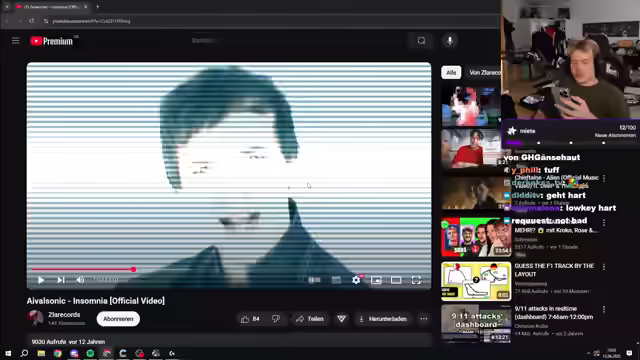Viewport: 640px width, 360px height.
Task: Open 9/11 attacks dashboard thumbnail
Action: point(476,324)
